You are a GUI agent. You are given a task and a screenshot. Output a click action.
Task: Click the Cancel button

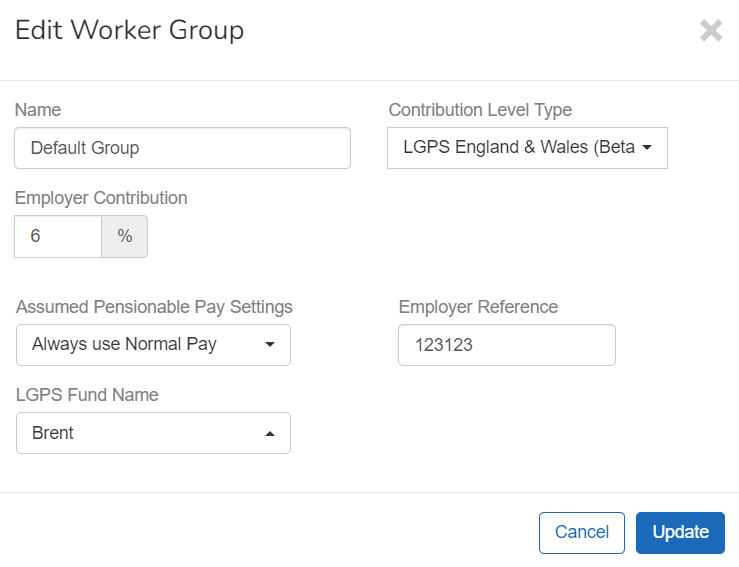[582, 533]
